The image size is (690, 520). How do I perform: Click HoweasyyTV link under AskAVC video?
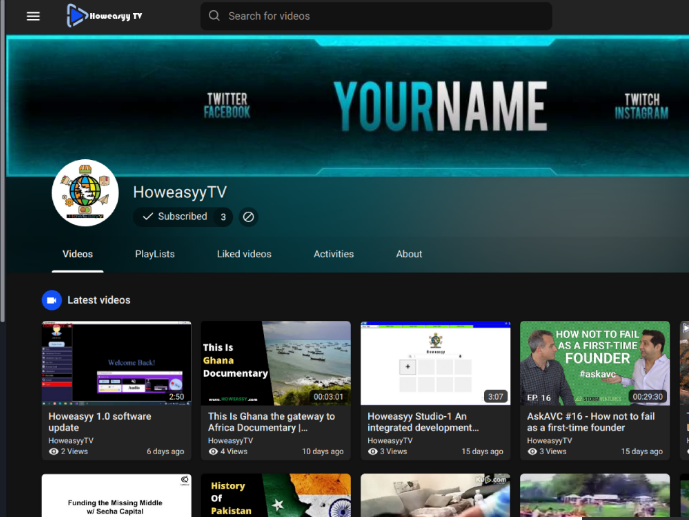549,440
